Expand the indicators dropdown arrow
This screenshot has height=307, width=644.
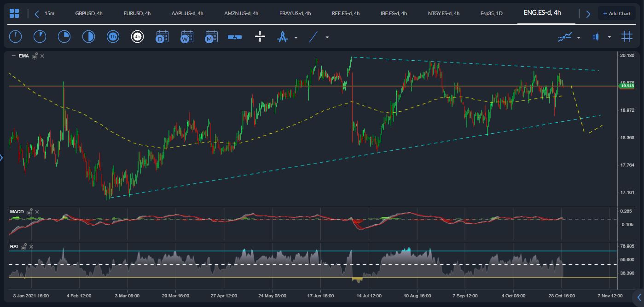pos(579,38)
